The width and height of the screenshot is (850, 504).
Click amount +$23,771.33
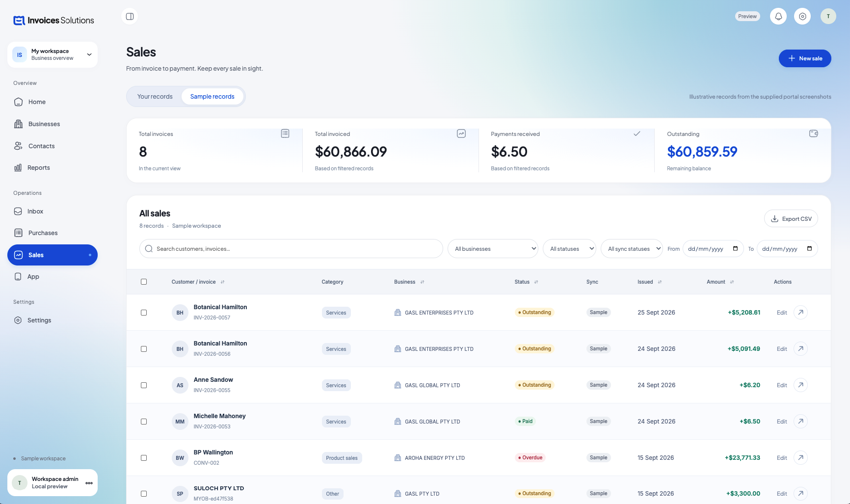(743, 458)
